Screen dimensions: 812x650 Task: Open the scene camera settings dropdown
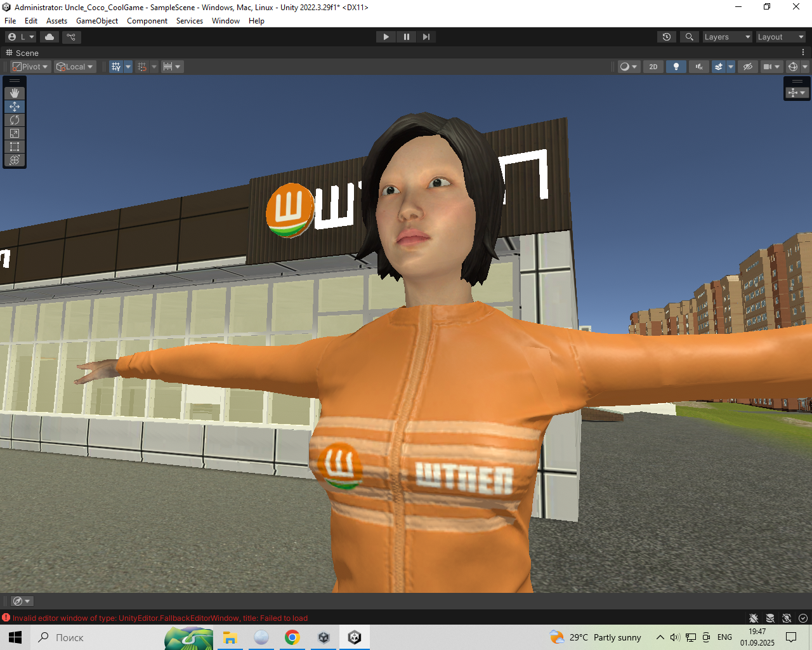pyautogui.click(x=771, y=67)
